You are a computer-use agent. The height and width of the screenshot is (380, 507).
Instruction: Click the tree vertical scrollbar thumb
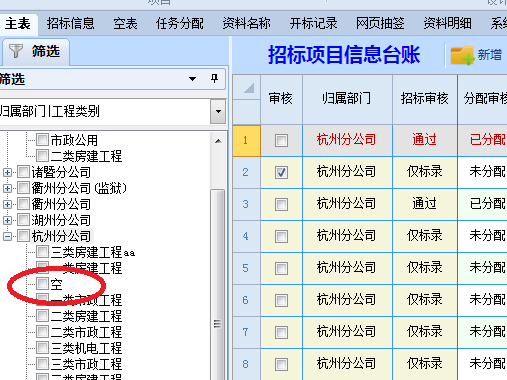218,284
